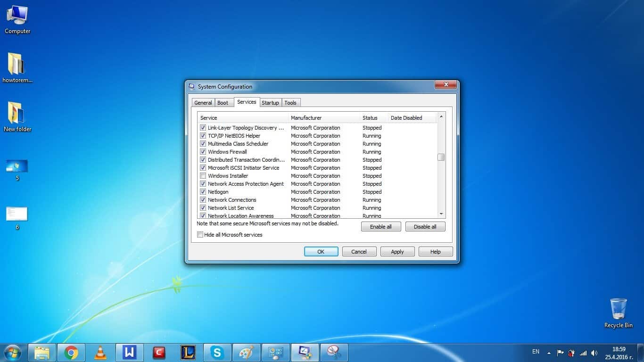This screenshot has width=644, height=362.
Task: Open the Snipping Tool taskbar item
Action: 334,353
